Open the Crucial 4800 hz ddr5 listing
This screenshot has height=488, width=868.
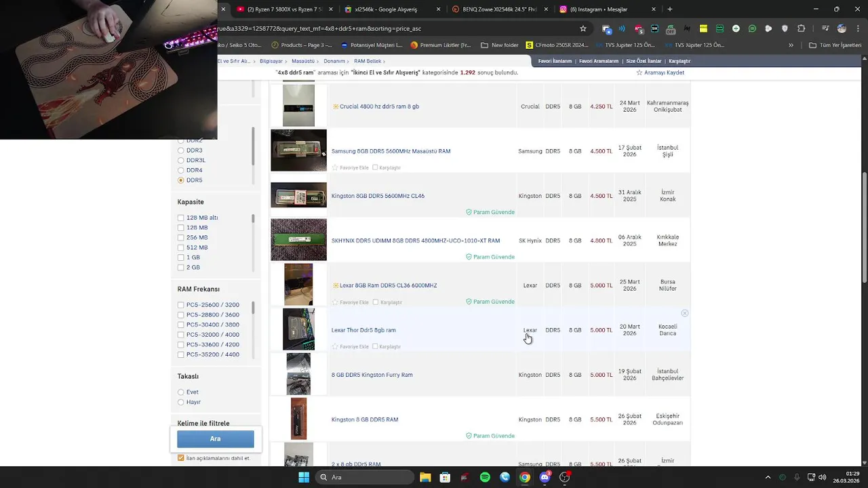pyautogui.click(x=379, y=106)
